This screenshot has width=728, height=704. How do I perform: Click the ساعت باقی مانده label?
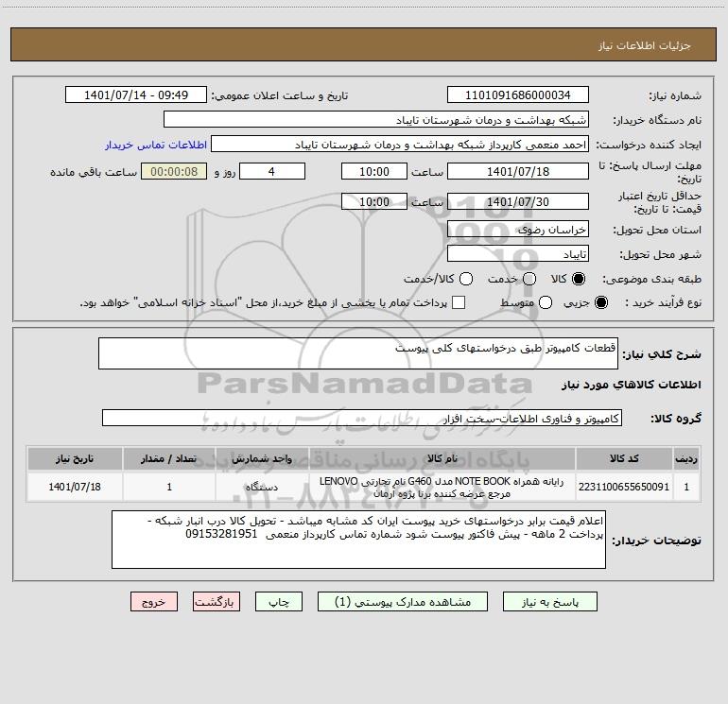click(94, 172)
